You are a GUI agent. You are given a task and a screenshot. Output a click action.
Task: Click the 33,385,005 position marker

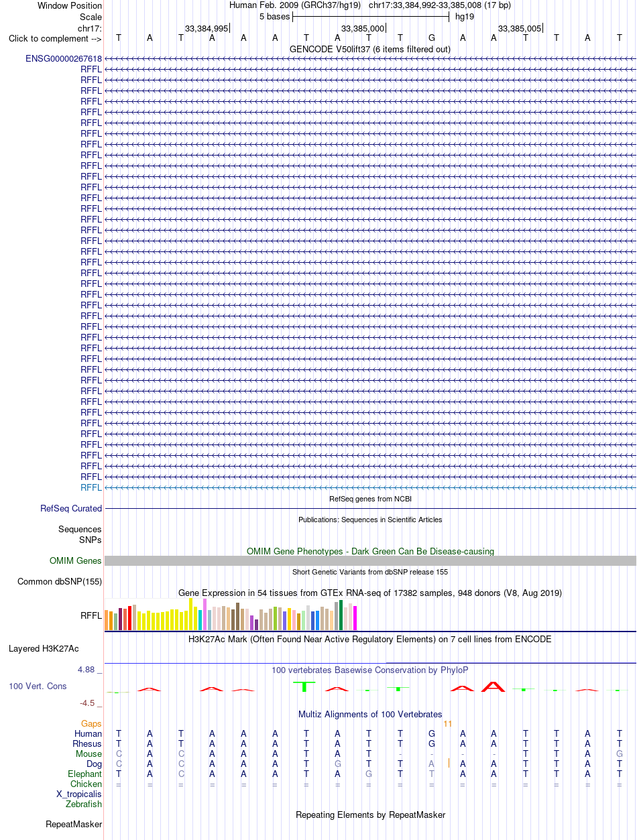tap(520, 28)
